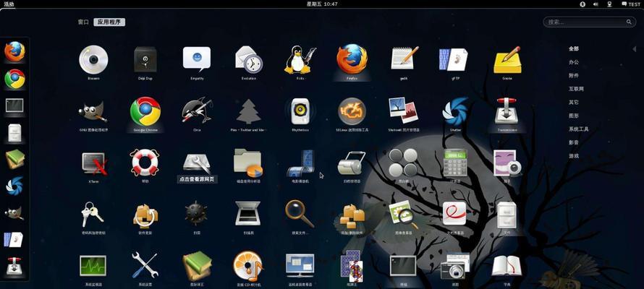The height and width of the screenshot is (289, 644).
Task: Open Audio CD Extractor icon
Action: [x=248, y=266]
